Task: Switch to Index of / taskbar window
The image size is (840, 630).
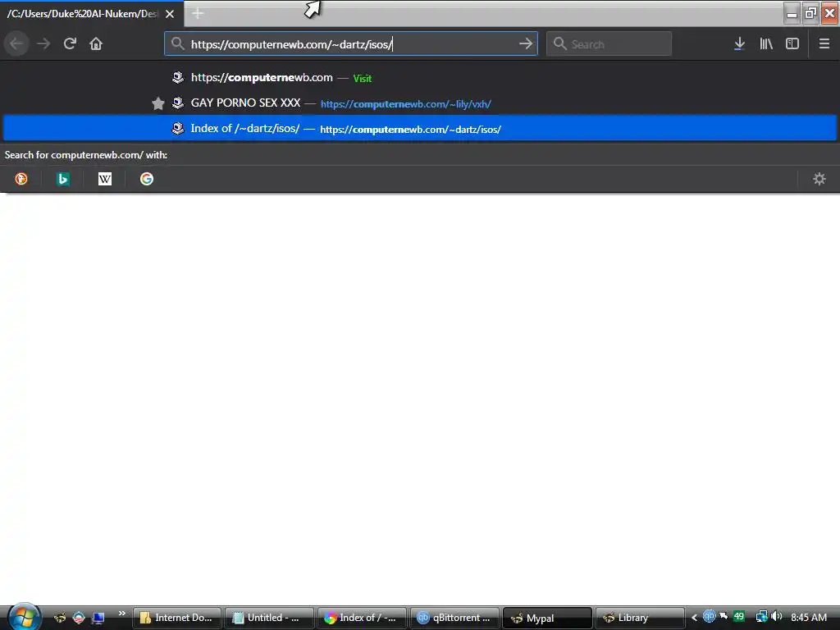Action: point(361,618)
